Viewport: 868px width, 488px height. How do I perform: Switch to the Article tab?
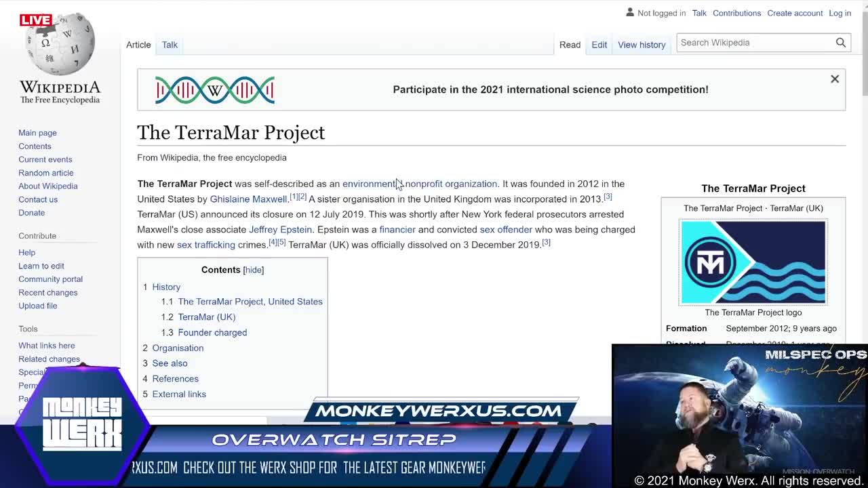click(138, 45)
